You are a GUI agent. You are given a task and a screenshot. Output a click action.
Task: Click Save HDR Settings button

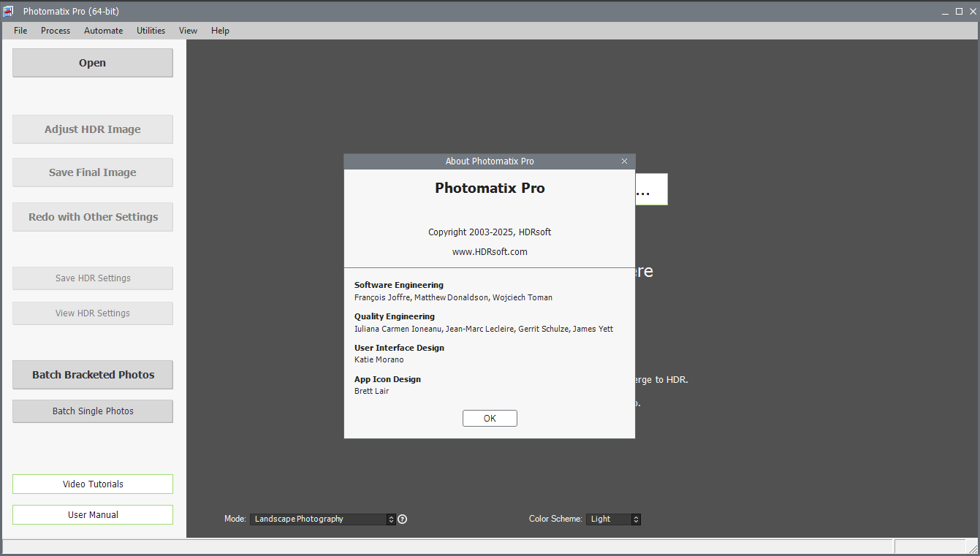(x=93, y=278)
